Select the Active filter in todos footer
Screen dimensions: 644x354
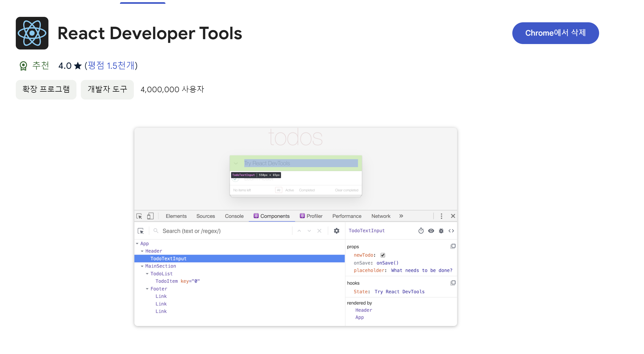289,190
